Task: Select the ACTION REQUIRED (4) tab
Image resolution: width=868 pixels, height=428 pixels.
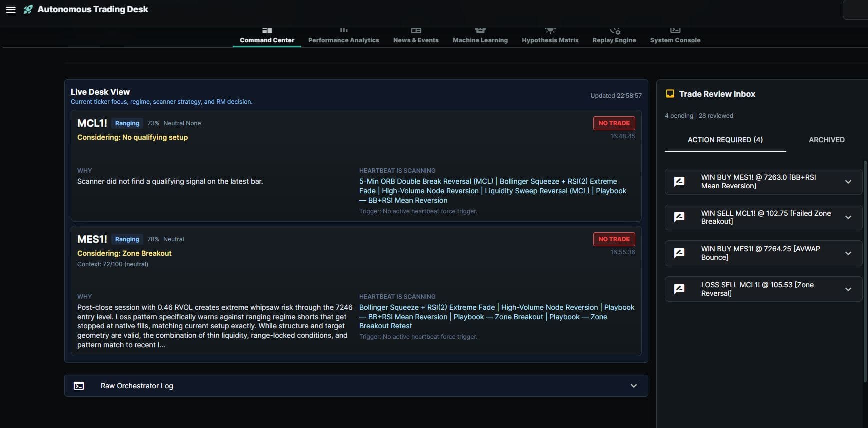Action: click(725, 140)
